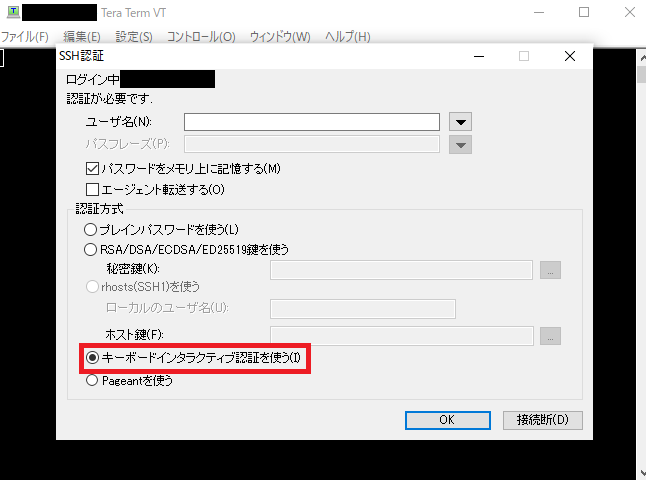Enable エージェント転送する checkbox
The width and height of the screenshot is (646, 480).
point(92,190)
